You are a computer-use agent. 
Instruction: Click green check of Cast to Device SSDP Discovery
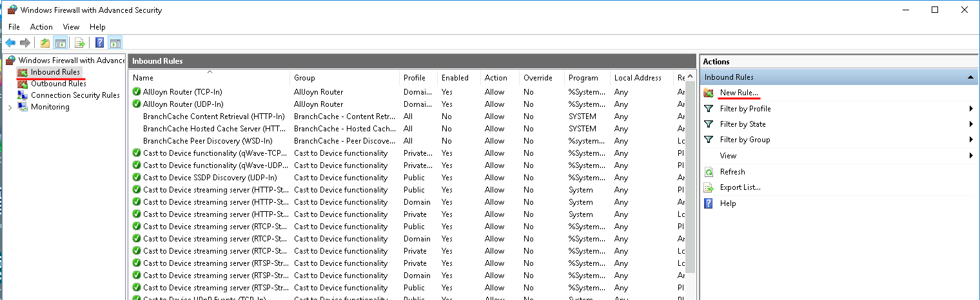[137, 178]
